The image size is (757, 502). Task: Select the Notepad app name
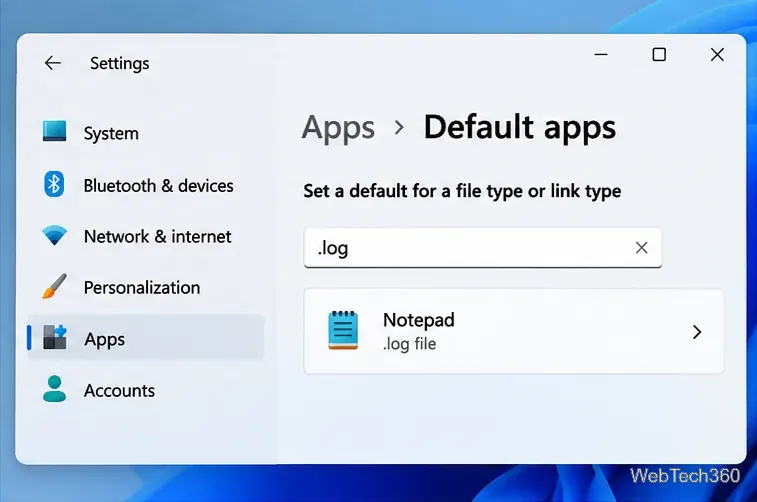(419, 320)
